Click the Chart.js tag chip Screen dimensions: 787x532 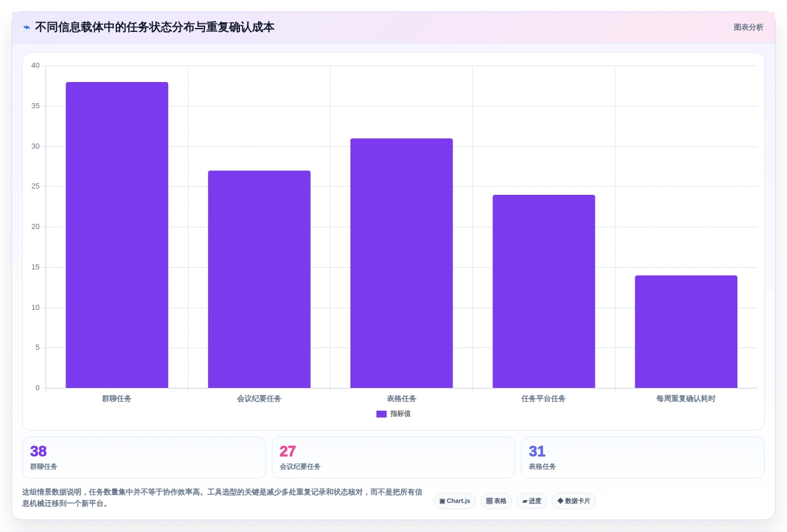tap(455, 501)
